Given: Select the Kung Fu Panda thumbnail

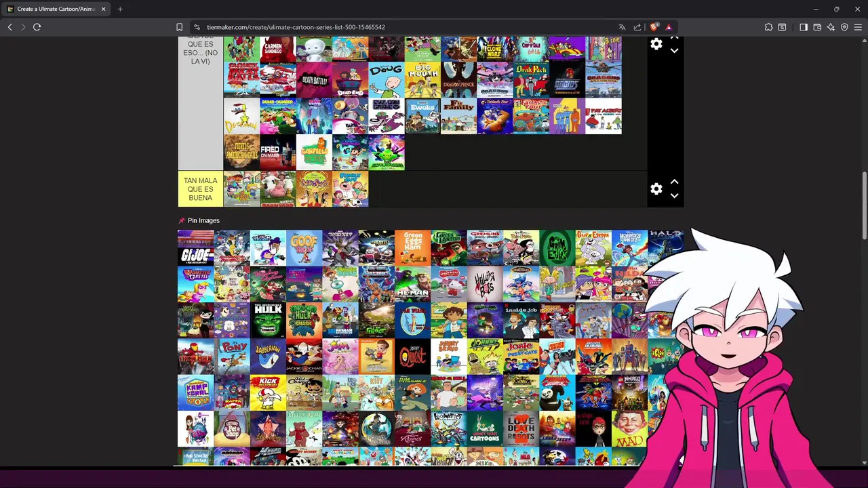Looking at the screenshot, I should [557, 392].
